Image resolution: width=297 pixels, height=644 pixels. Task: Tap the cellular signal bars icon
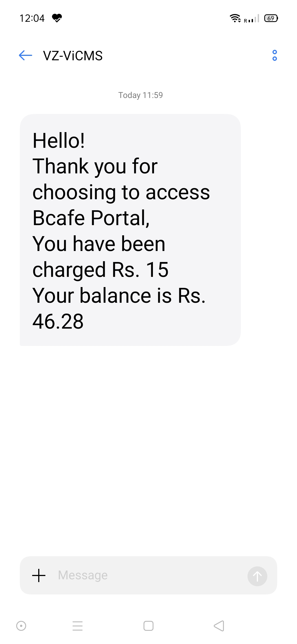point(252,18)
